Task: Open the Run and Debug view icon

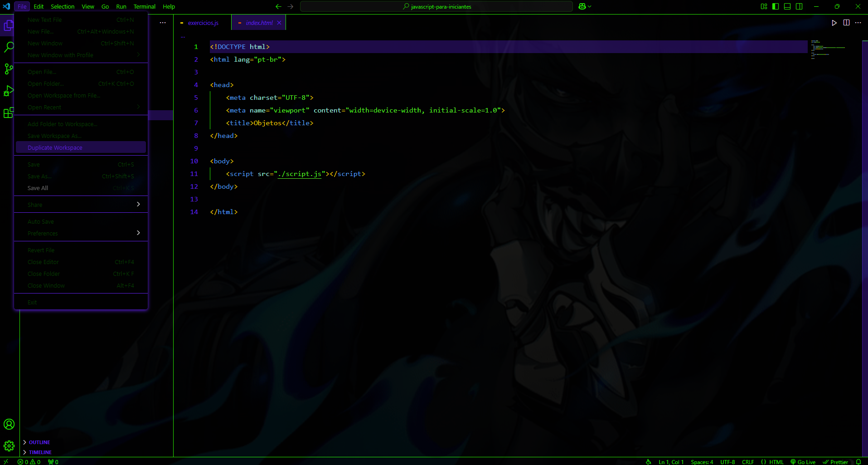Action: (x=9, y=91)
